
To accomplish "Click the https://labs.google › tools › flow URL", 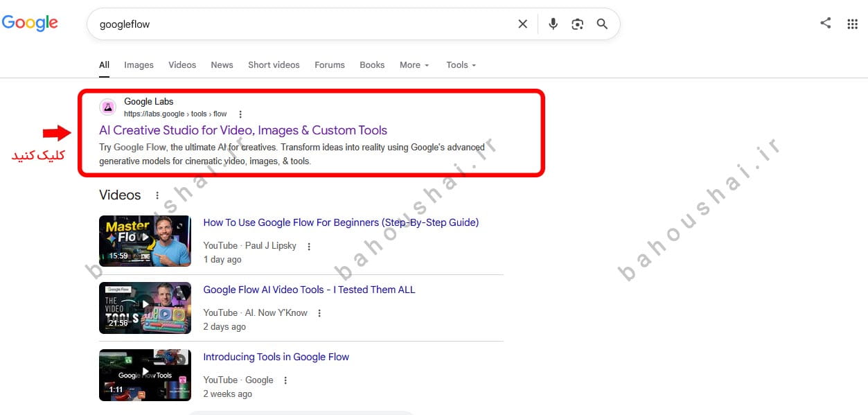I will pos(175,114).
